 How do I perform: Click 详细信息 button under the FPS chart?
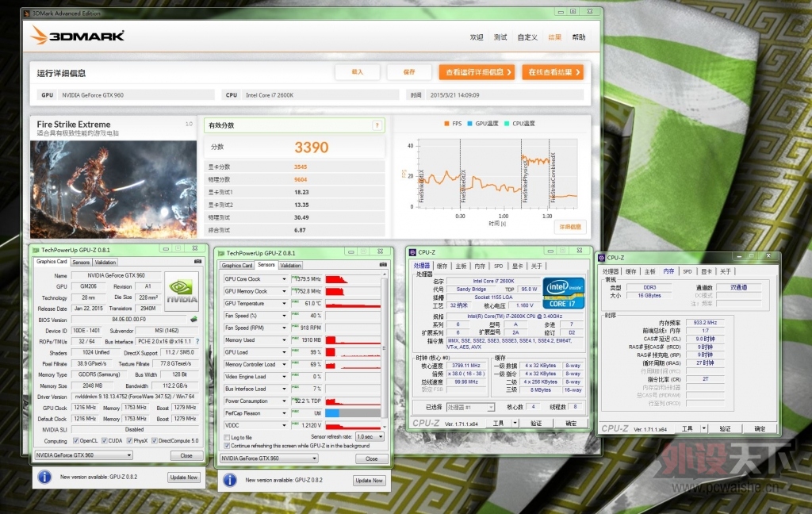(x=570, y=227)
